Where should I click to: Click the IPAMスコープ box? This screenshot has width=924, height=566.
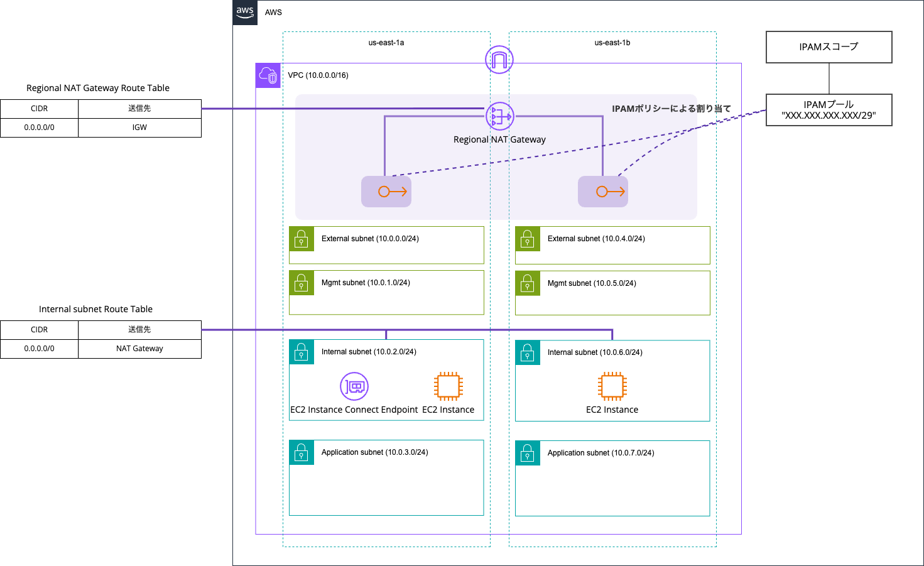click(829, 47)
